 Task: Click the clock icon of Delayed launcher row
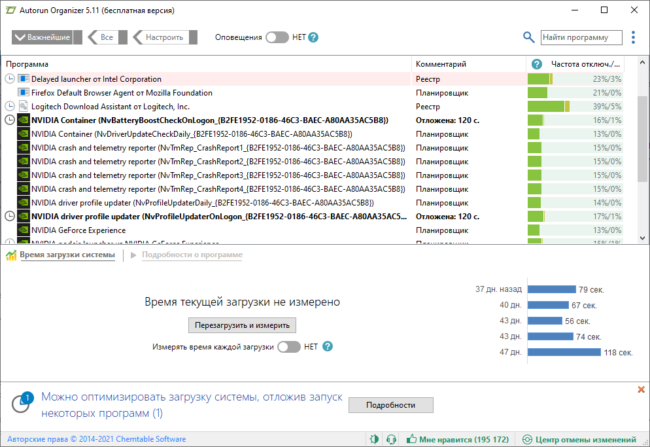[x=10, y=79]
